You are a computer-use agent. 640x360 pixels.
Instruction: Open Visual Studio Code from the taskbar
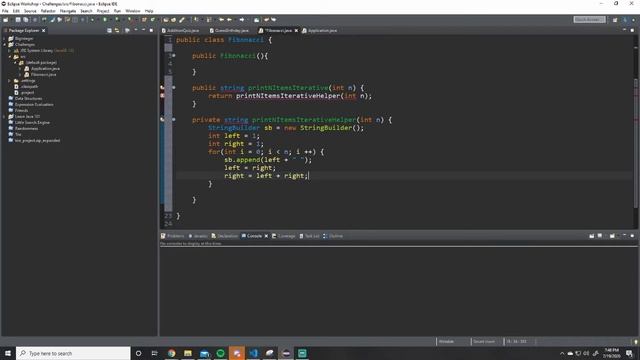click(x=253, y=353)
